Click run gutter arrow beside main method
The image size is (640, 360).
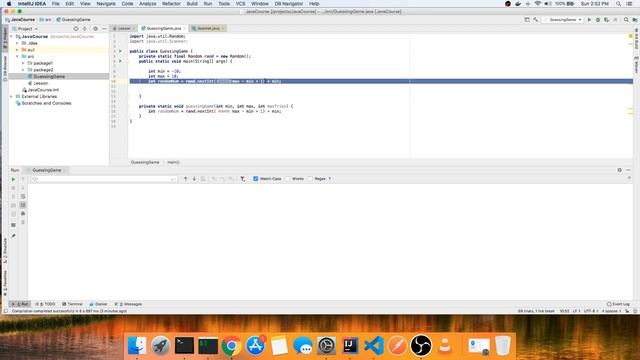[x=120, y=61]
